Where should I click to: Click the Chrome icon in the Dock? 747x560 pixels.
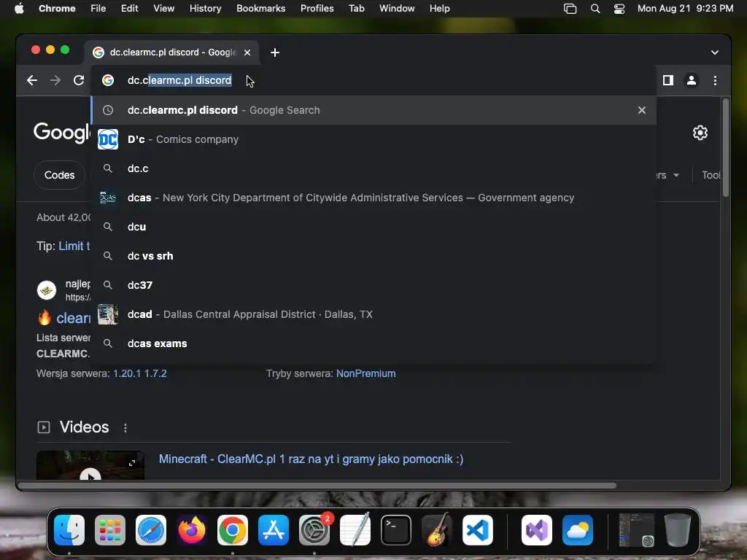[x=233, y=530]
